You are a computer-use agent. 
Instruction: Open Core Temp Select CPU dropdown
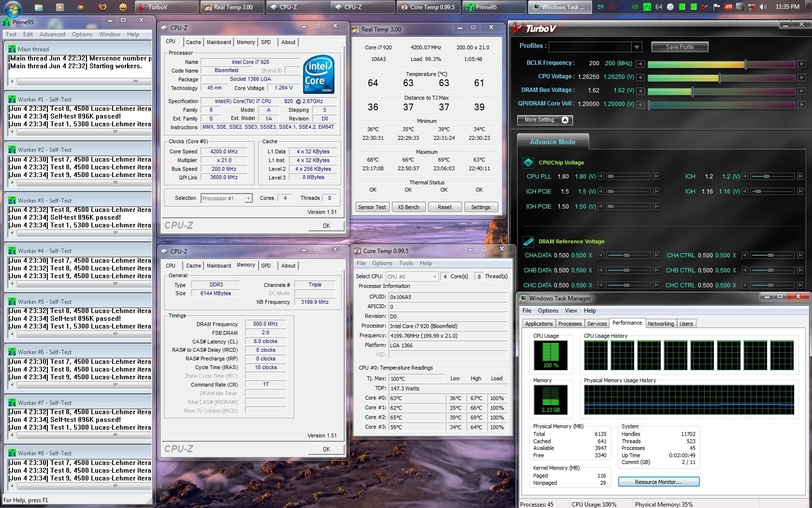pos(434,277)
